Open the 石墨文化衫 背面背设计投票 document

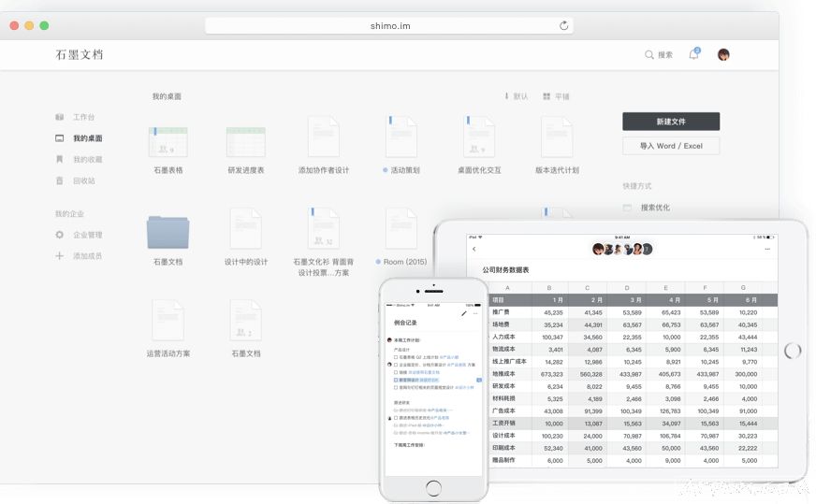(323, 242)
